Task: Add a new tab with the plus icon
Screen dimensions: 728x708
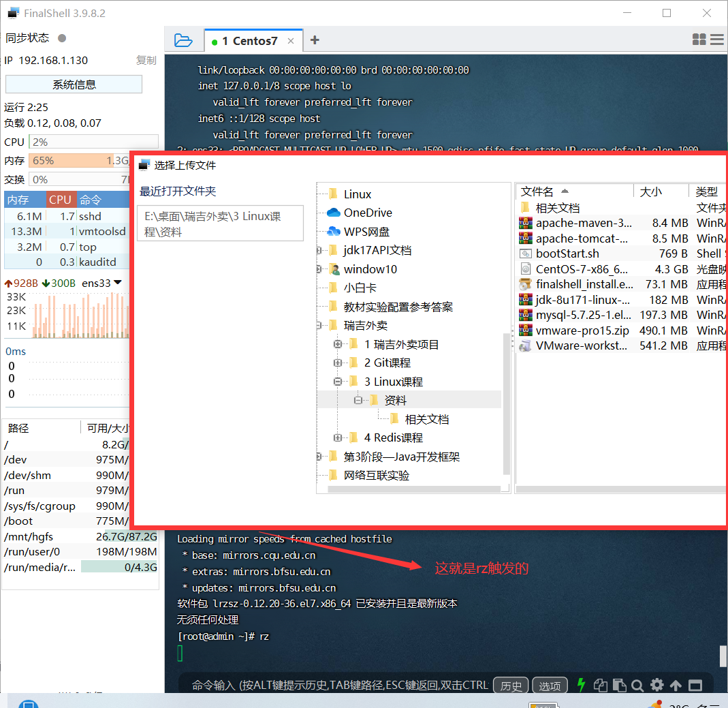Action: 315,40
